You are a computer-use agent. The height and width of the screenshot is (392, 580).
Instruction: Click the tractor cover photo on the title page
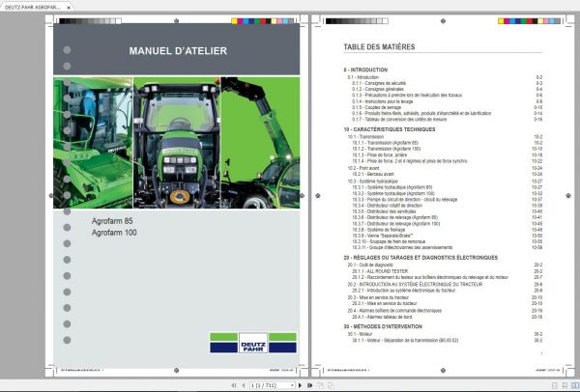pos(177,142)
